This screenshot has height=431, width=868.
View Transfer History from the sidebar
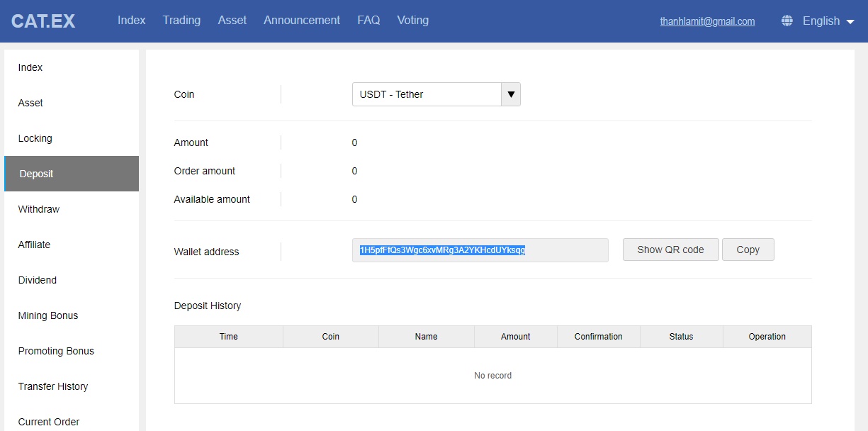tap(53, 386)
